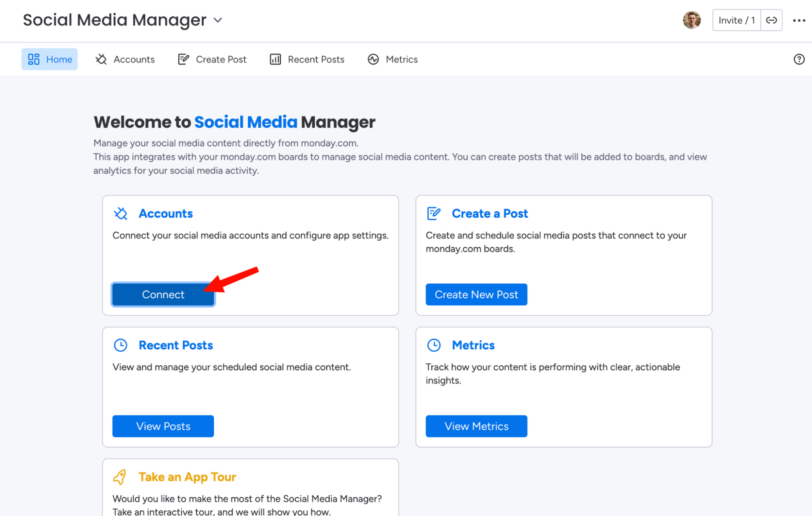The image size is (812, 516).
Task: Click the View Metrics button
Action: [476, 426]
